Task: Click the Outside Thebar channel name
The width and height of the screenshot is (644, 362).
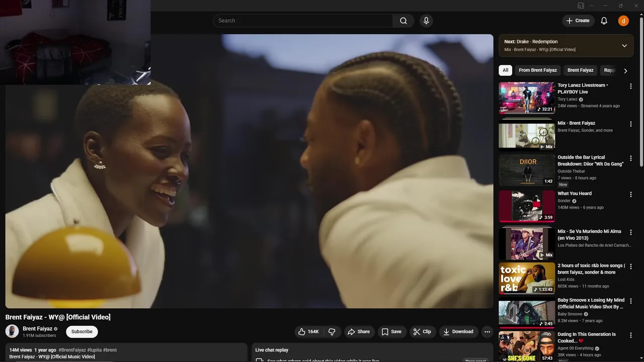Action: tap(571, 171)
